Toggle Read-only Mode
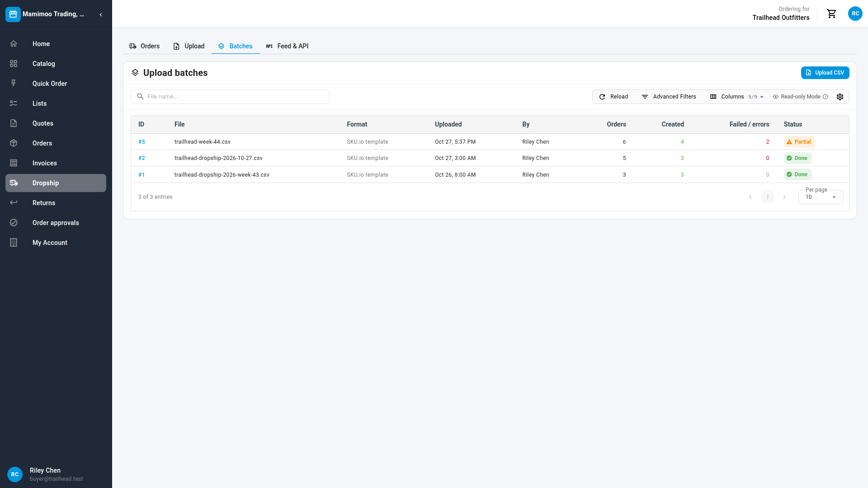Viewport: 868px width, 488px height. tap(800, 97)
